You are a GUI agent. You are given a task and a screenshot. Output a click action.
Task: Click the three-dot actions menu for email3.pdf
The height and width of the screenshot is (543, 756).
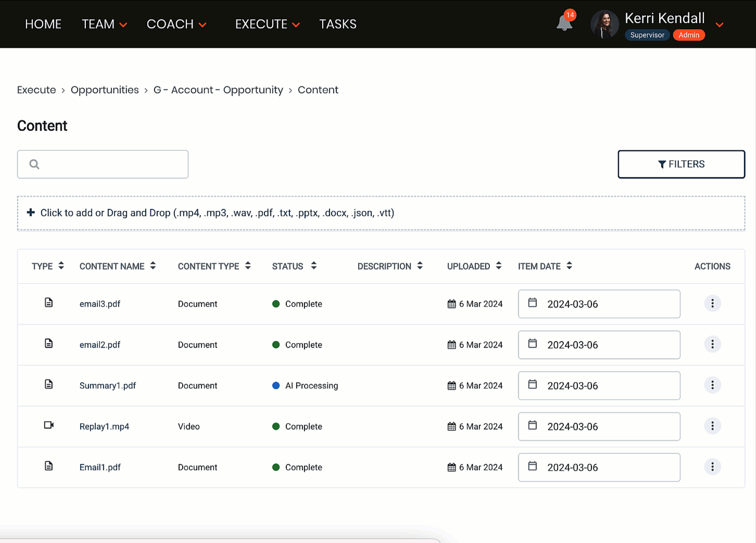coord(712,304)
